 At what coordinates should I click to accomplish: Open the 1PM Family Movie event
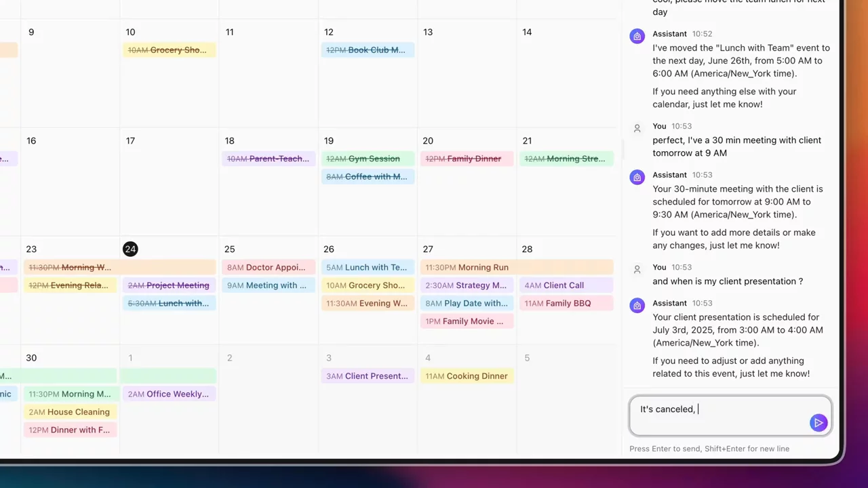tap(467, 321)
